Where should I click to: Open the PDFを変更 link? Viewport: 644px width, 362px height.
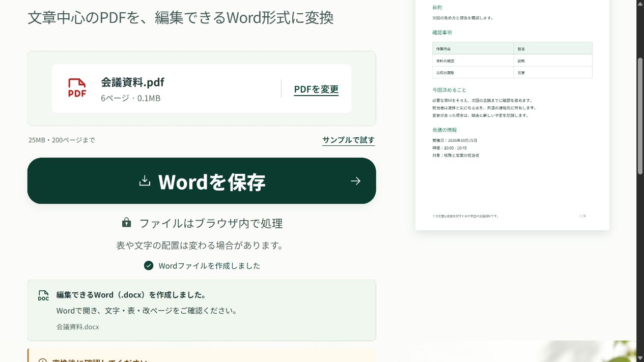(316, 89)
